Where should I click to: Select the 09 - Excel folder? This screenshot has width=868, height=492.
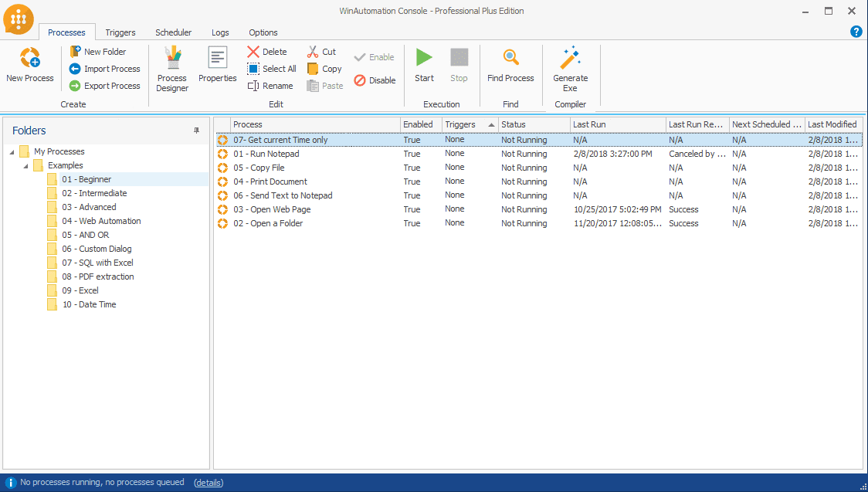[x=80, y=290]
